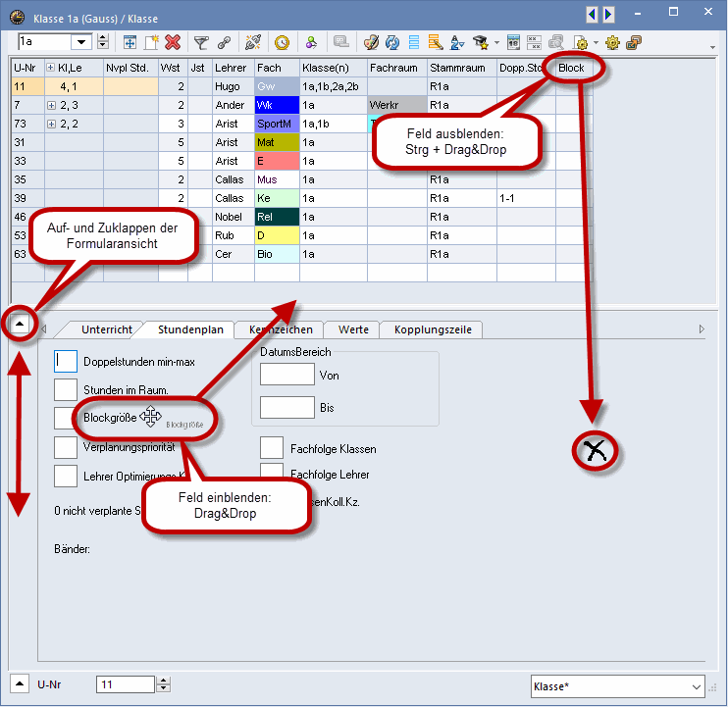Click the graduation cap icon

point(481,42)
